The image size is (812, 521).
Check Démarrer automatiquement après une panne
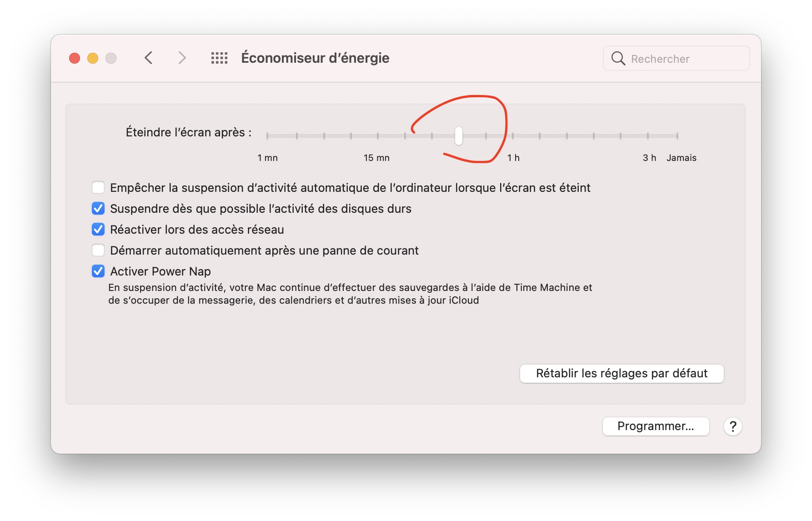(x=98, y=250)
